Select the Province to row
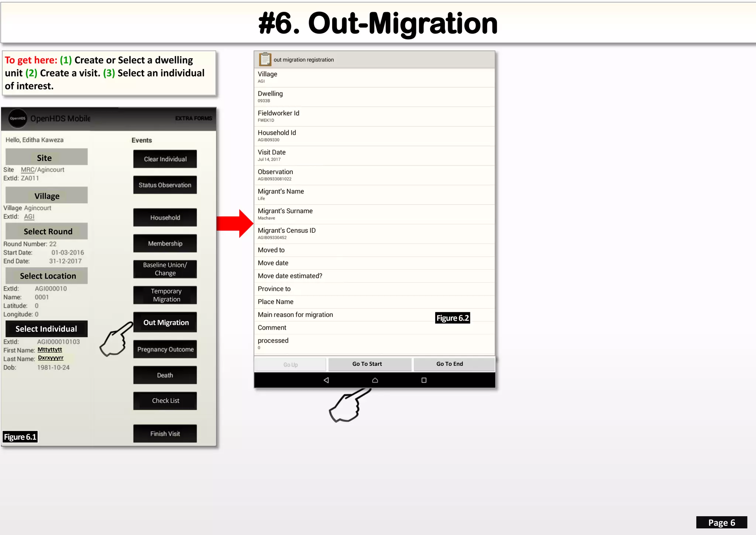Viewport: 756px width, 535px height. [x=374, y=289]
